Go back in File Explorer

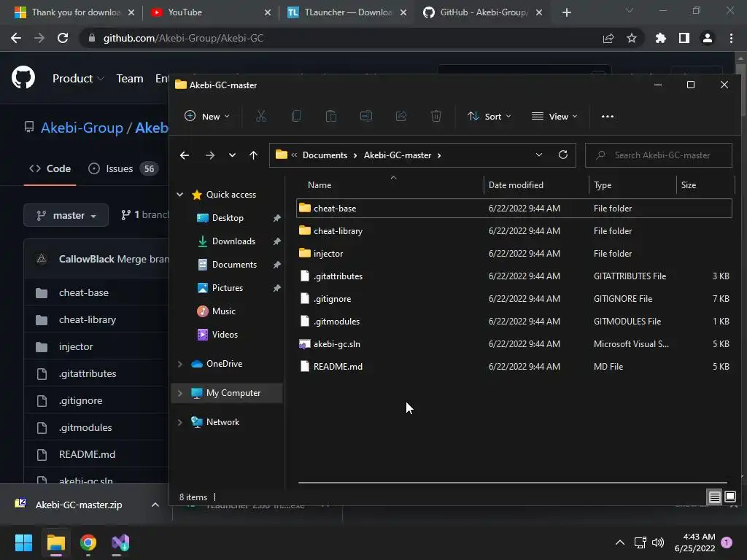coord(185,155)
